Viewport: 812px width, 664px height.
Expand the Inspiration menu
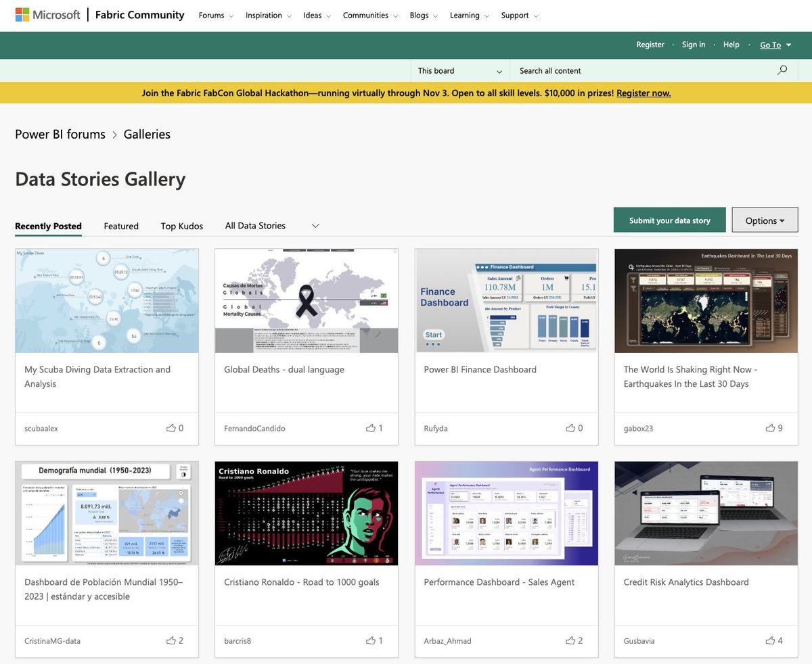269,16
